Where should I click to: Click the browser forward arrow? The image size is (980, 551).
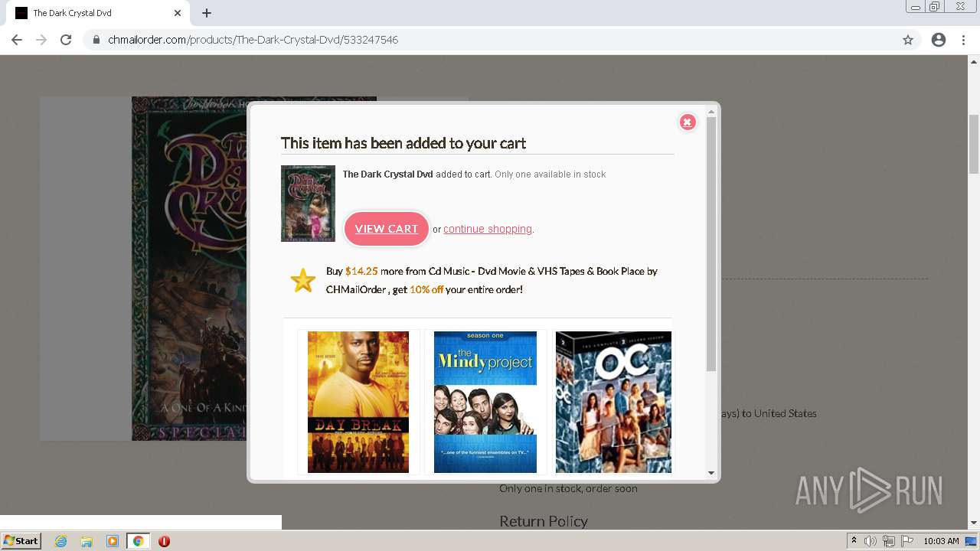(41, 40)
